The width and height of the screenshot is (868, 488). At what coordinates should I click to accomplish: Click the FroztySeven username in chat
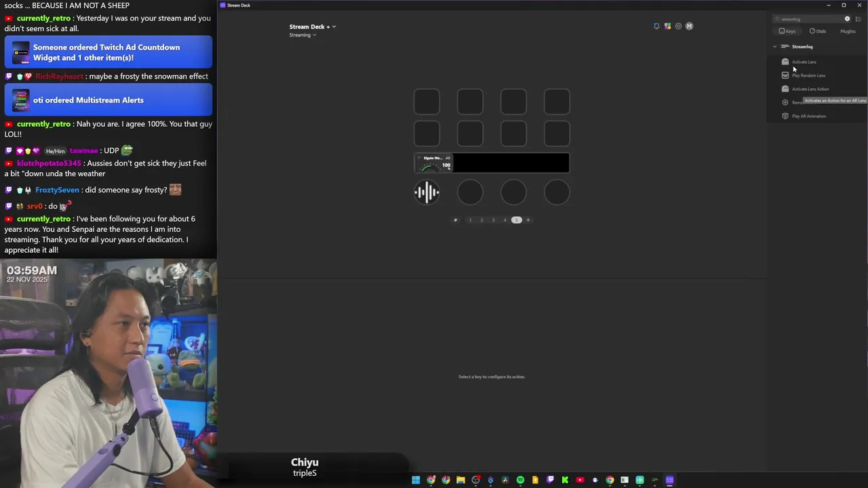pos(57,190)
